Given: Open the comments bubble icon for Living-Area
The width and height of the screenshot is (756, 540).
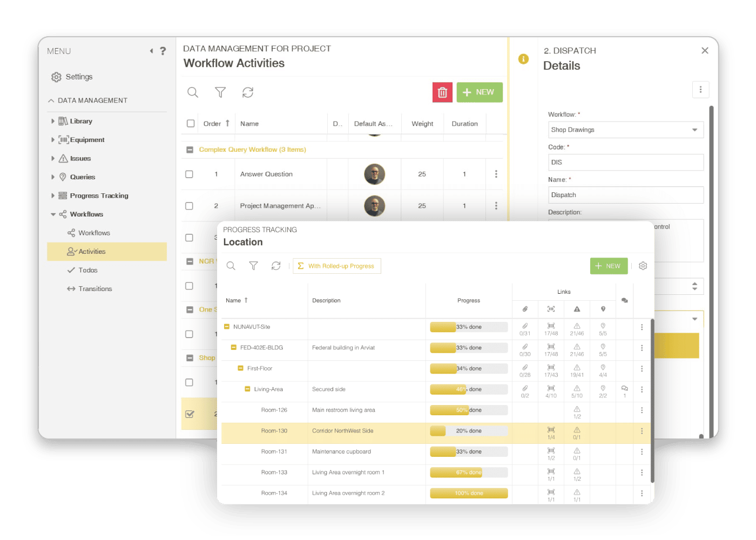Looking at the screenshot, I should [x=624, y=389].
